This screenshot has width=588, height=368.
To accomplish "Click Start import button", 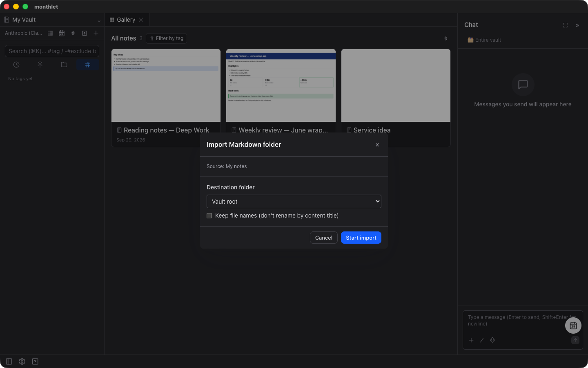I will pos(361,238).
